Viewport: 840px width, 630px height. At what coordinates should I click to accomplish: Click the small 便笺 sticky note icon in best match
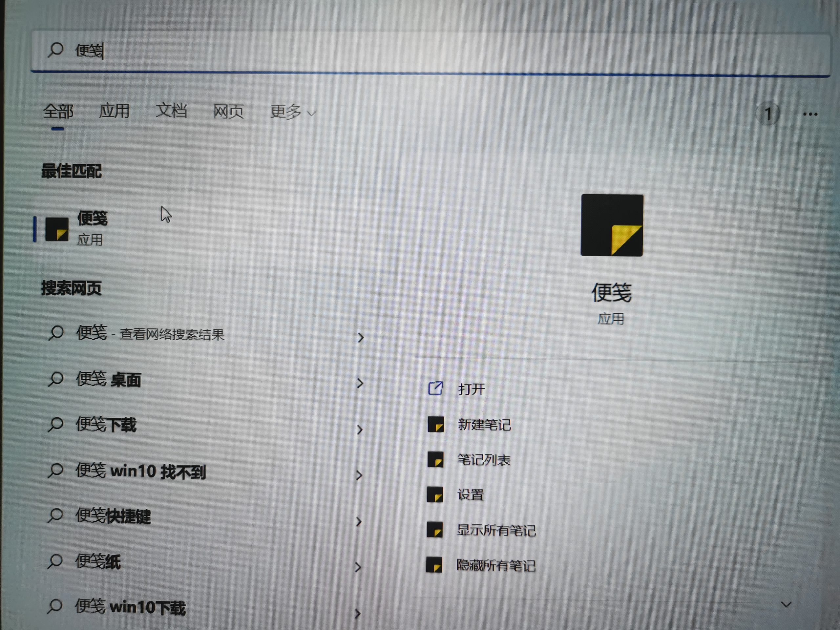click(x=57, y=229)
